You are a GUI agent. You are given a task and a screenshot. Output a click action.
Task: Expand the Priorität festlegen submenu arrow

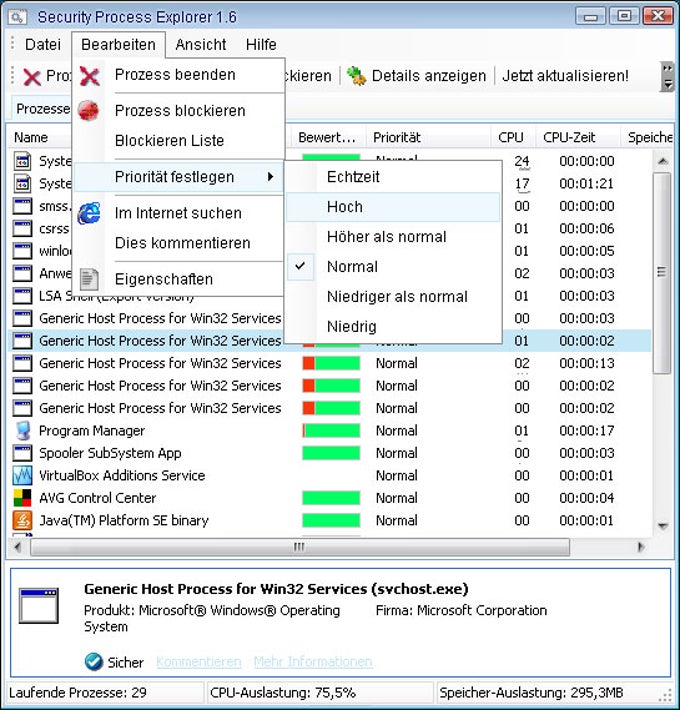270,177
